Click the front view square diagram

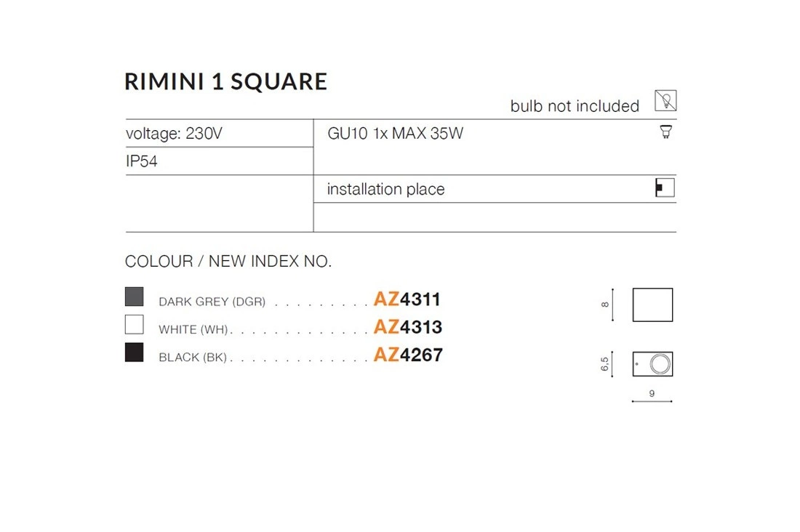click(x=652, y=305)
